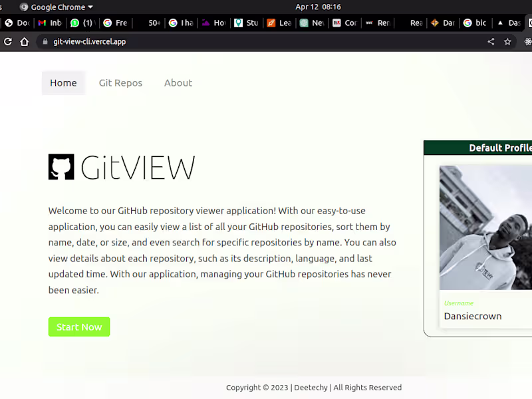Image resolution: width=532 pixels, height=399 pixels.
Task: Click the Dansiecrown username text
Action: pyautogui.click(x=473, y=317)
